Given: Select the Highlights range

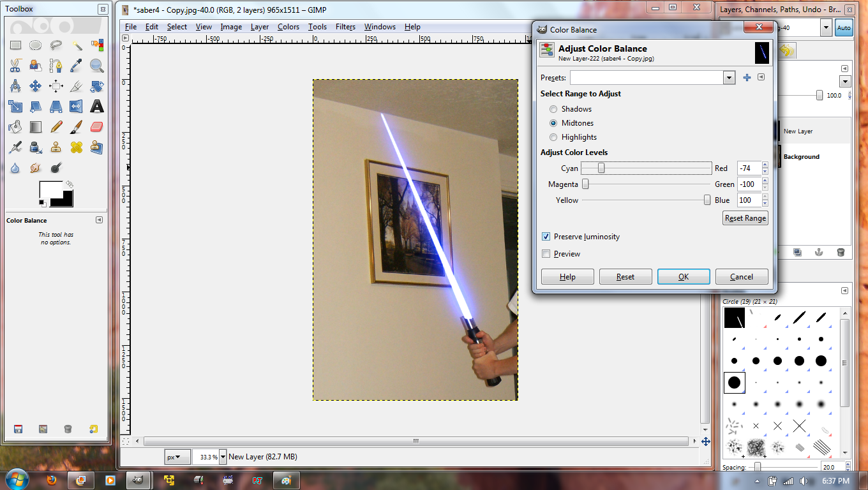Looking at the screenshot, I should tap(553, 137).
